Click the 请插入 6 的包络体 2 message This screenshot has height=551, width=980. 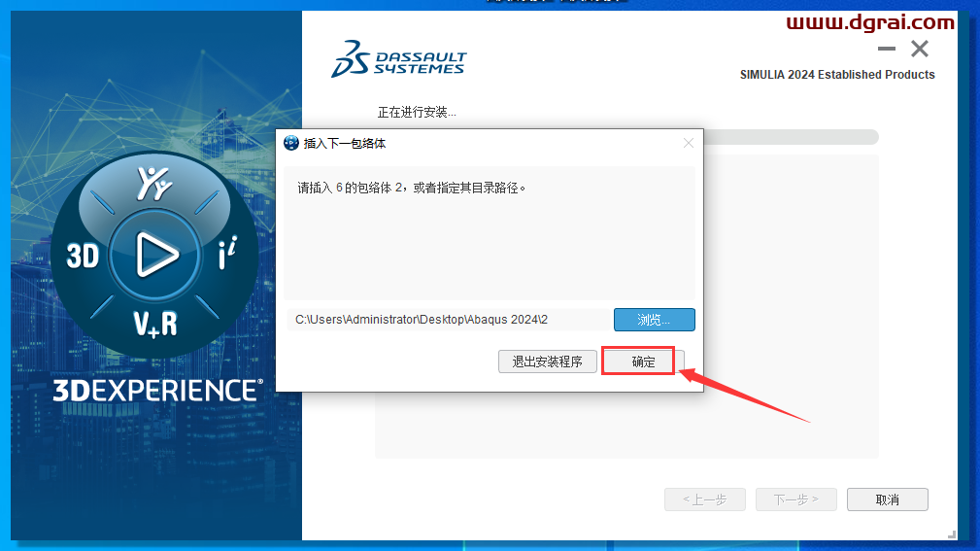tap(411, 188)
